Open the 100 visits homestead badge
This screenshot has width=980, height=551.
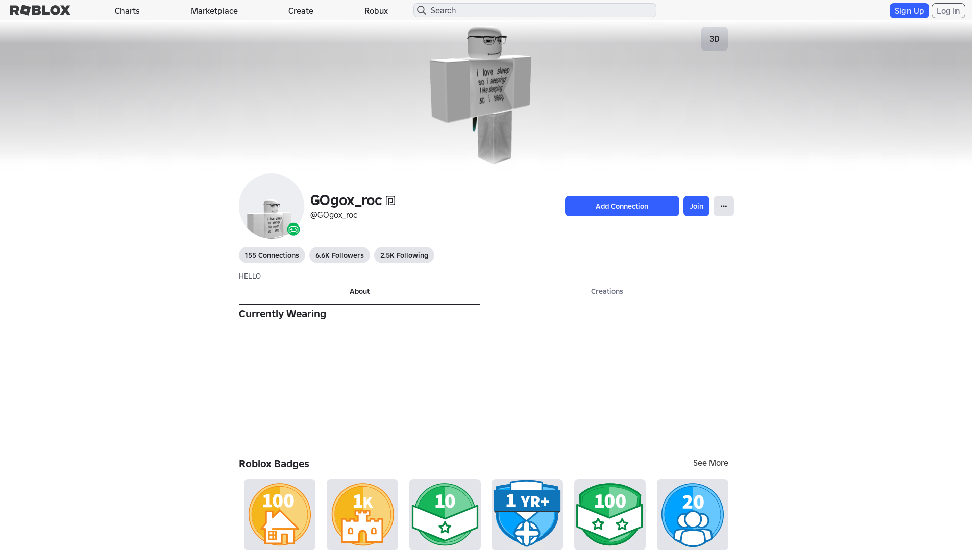pos(280,514)
